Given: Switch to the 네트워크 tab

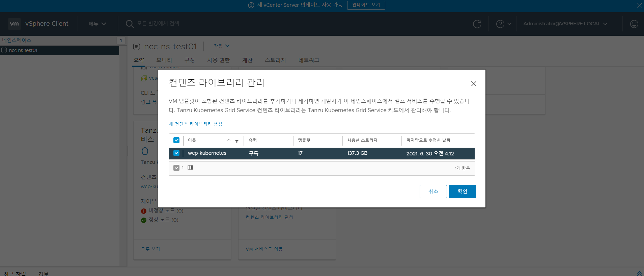Looking at the screenshot, I should coord(309,60).
